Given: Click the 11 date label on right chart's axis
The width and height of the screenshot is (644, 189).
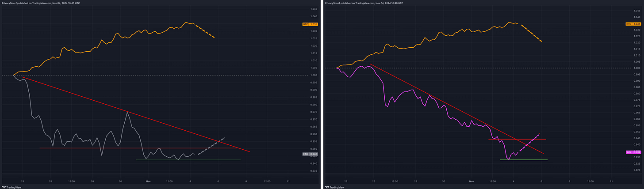Looking at the screenshot, I should [x=611, y=181].
